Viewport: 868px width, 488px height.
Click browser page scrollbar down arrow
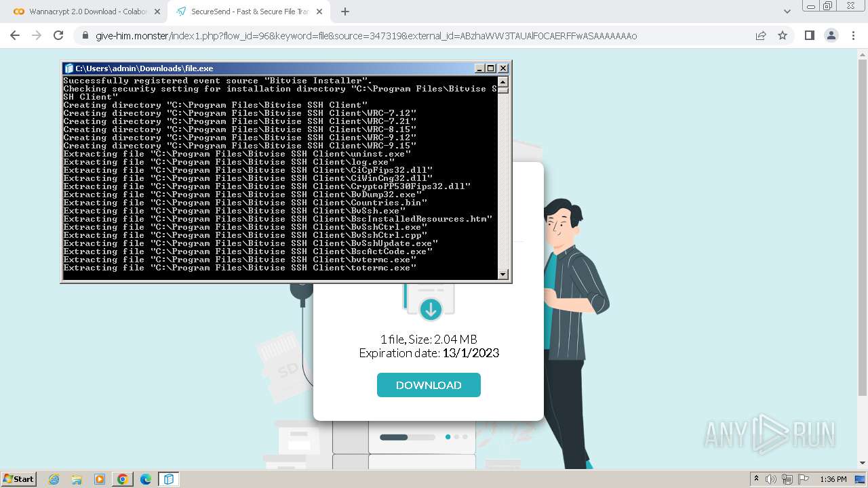point(863,463)
